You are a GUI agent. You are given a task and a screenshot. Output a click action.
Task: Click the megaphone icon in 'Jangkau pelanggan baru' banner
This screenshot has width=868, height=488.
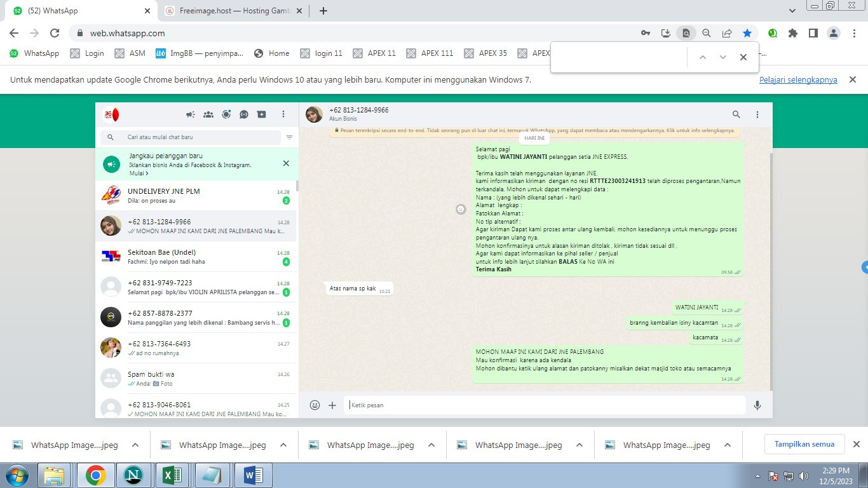point(112,165)
